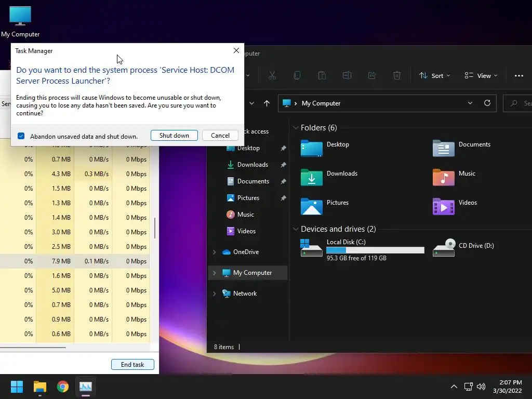The width and height of the screenshot is (532, 399).
Task: Open the Windows Start menu
Action: click(x=17, y=387)
